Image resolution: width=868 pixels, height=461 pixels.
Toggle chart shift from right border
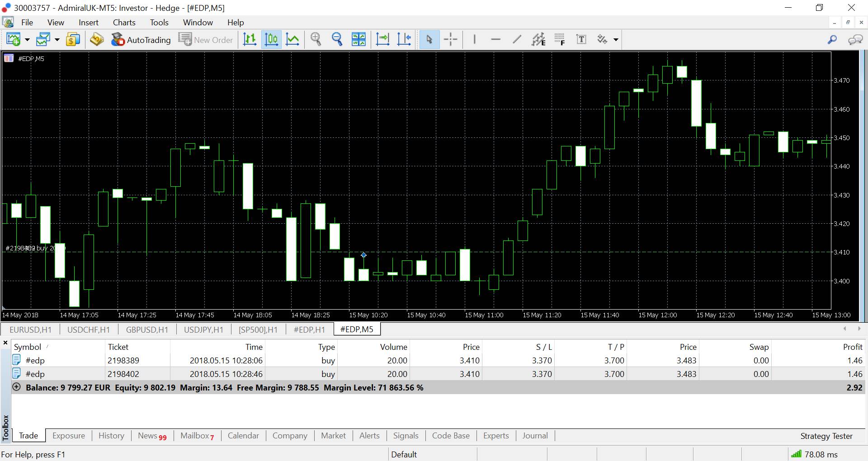(404, 40)
